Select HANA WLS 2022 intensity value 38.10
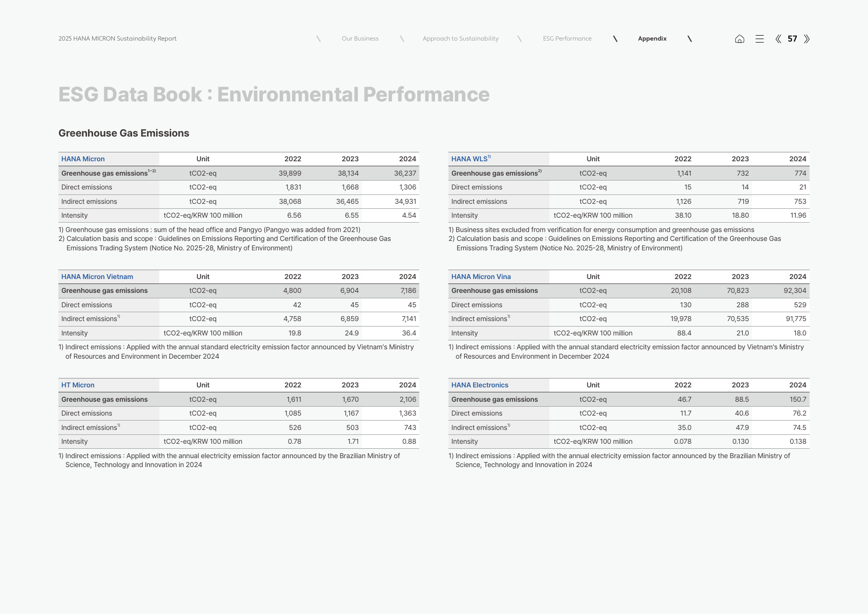 coord(683,215)
